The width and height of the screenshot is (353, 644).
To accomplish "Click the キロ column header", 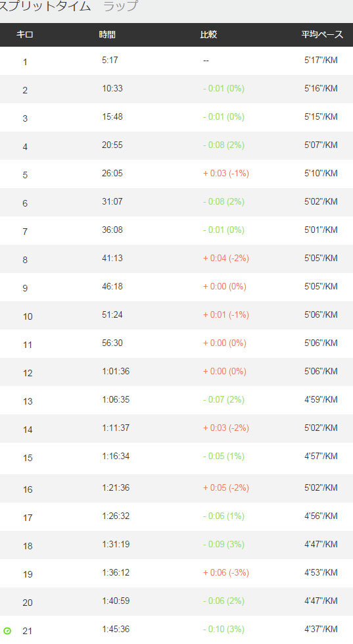I will click(24, 34).
